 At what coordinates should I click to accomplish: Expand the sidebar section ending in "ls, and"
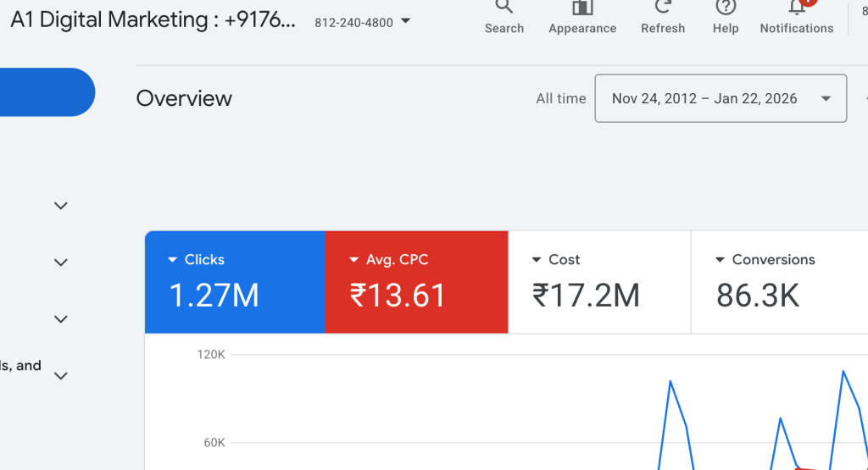(x=61, y=375)
